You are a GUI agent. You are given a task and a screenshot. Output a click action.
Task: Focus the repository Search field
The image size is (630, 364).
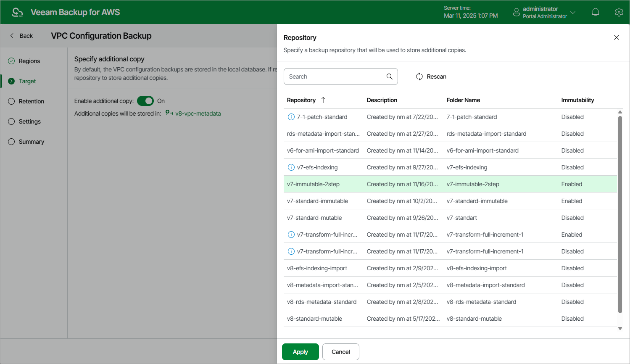click(335, 76)
